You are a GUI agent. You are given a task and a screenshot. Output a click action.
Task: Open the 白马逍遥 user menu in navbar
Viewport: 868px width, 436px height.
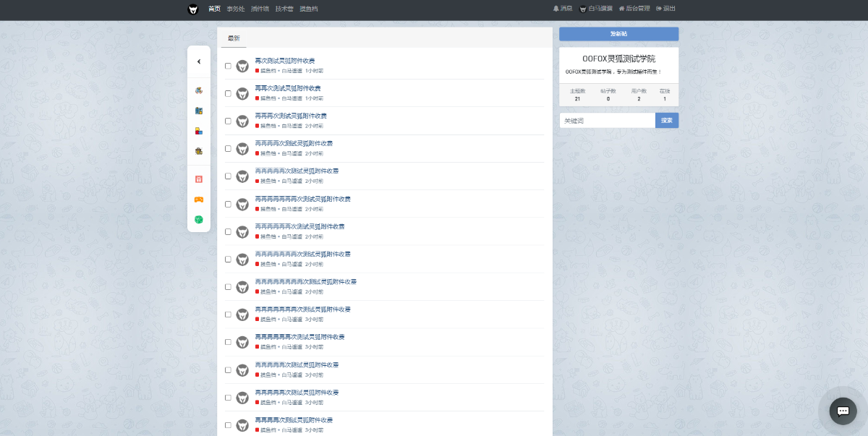[x=595, y=9]
